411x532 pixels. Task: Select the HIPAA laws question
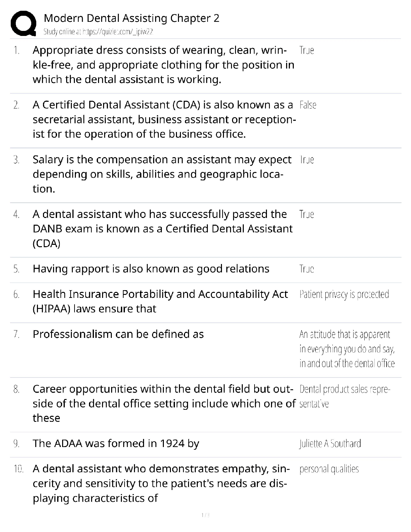(x=160, y=301)
